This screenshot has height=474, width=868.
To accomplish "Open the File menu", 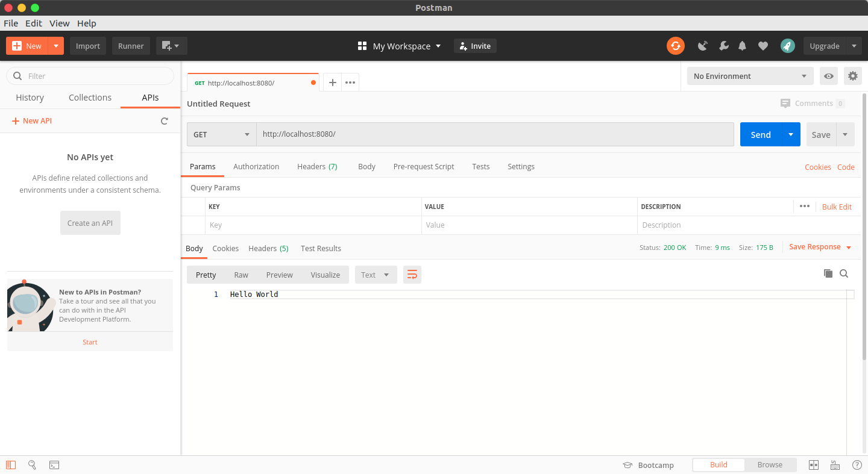I will tap(11, 23).
